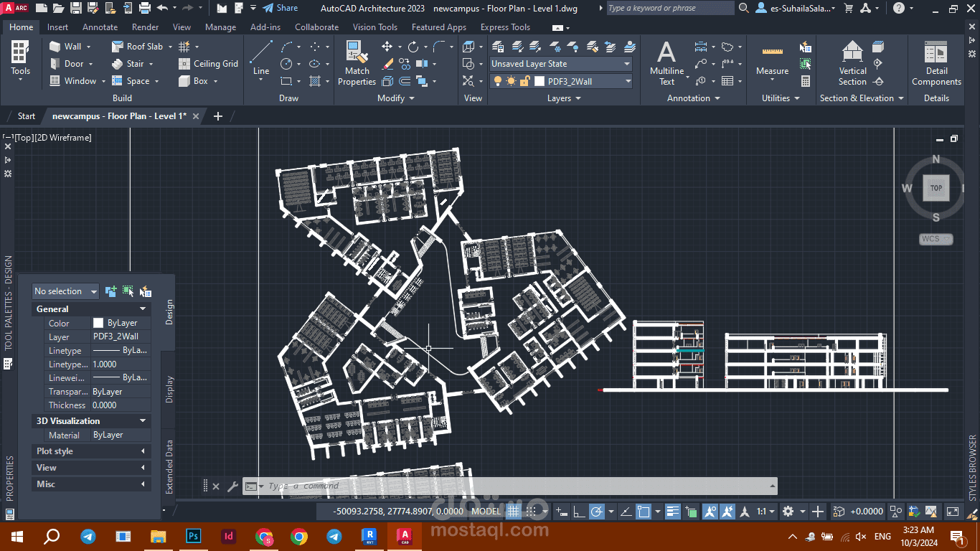Click the MODEL space button
The width and height of the screenshot is (980, 551).
pyautogui.click(x=486, y=512)
